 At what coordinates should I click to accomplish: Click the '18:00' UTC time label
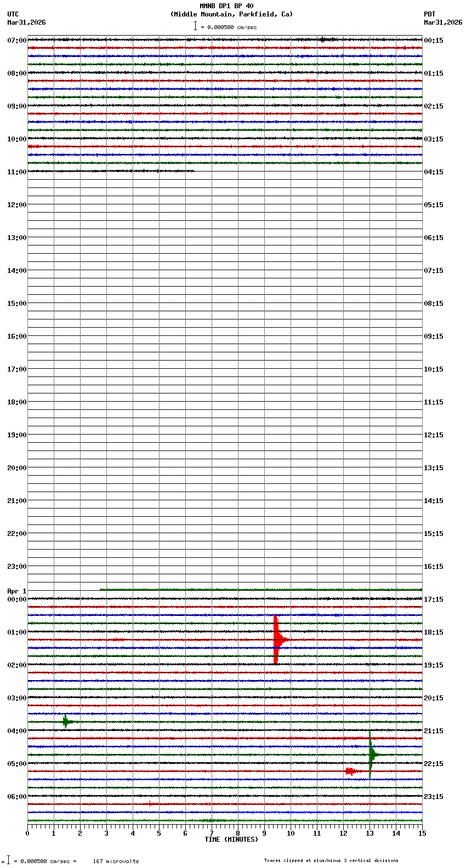17,402
